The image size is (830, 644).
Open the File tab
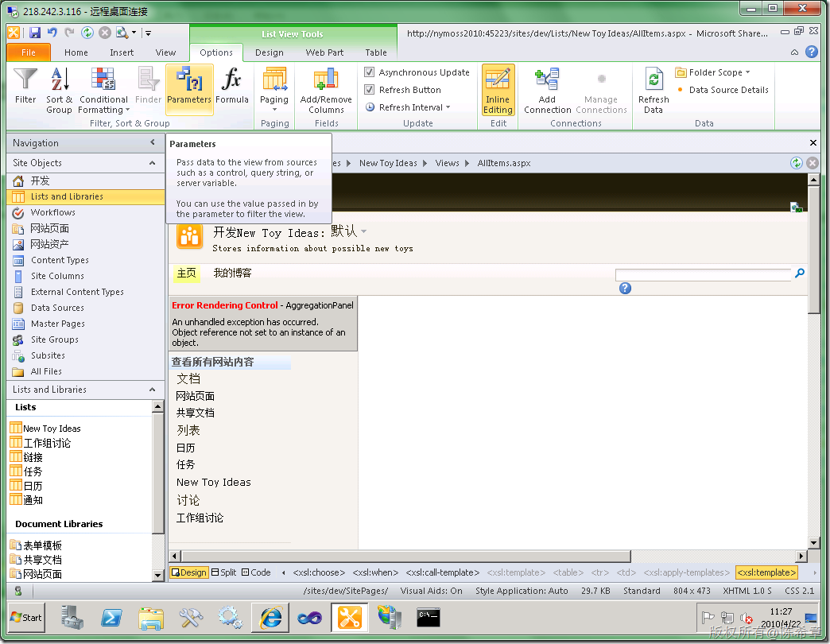pos(29,52)
